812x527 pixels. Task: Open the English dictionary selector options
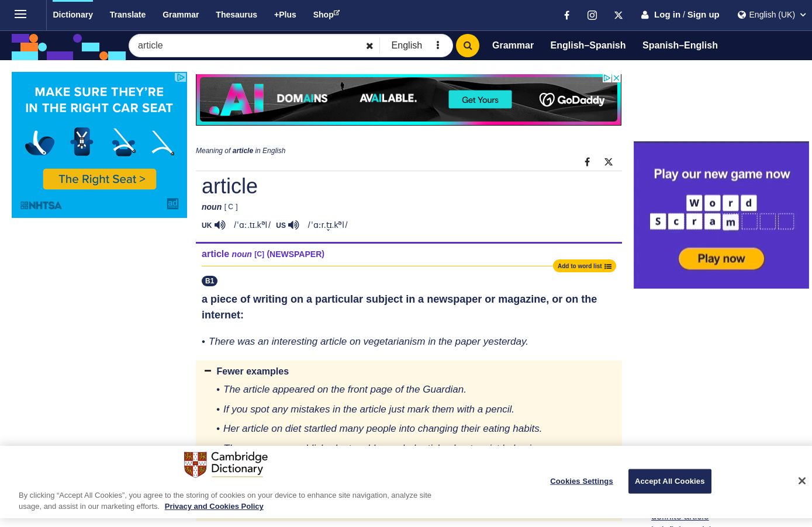click(x=438, y=46)
